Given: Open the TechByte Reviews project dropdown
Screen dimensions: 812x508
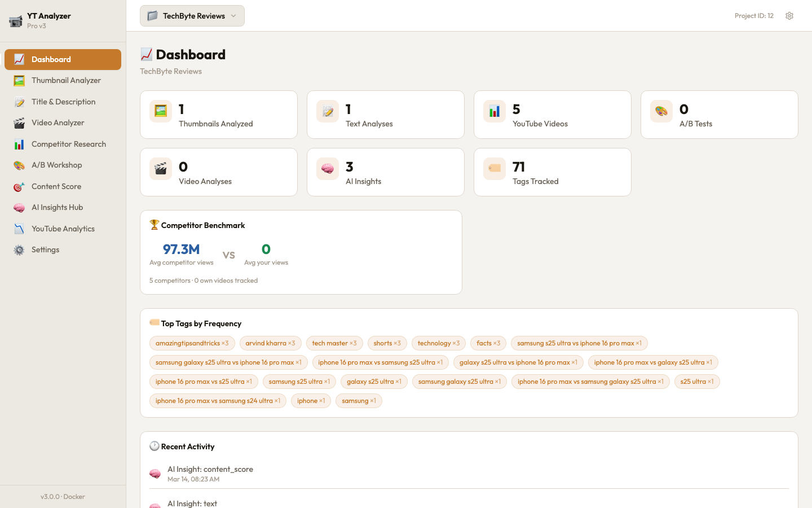Looking at the screenshot, I should click(192, 16).
